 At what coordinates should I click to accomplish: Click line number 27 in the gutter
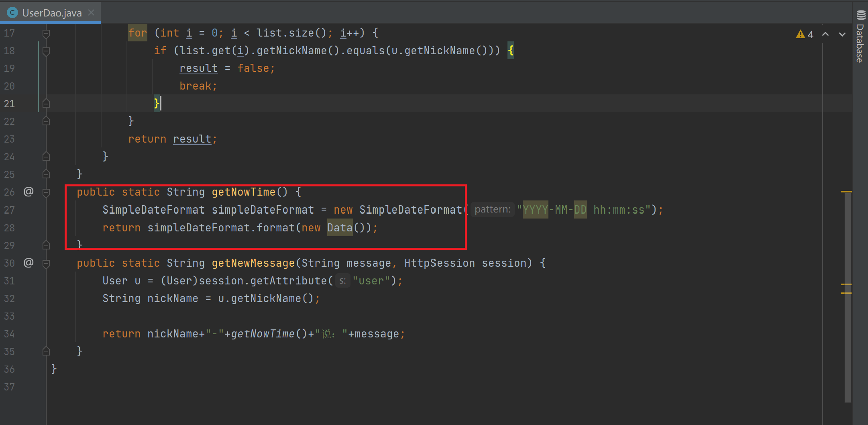tap(9, 210)
